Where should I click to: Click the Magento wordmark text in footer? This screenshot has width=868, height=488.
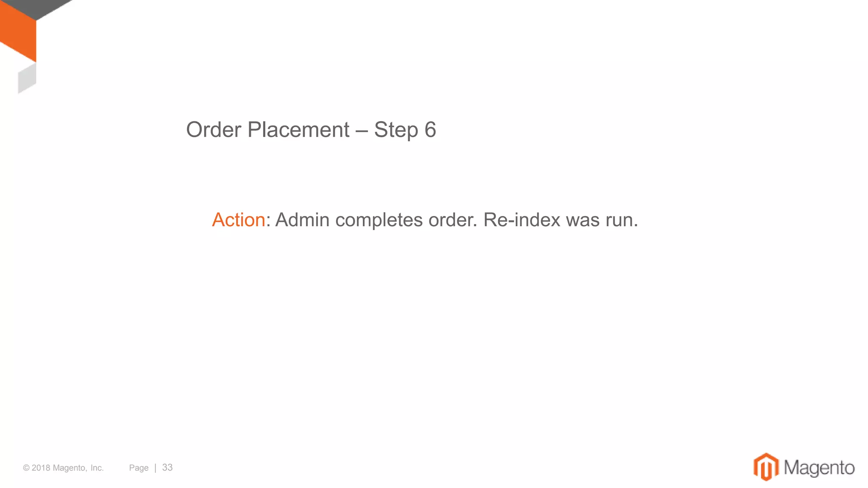click(x=819, y=468)
